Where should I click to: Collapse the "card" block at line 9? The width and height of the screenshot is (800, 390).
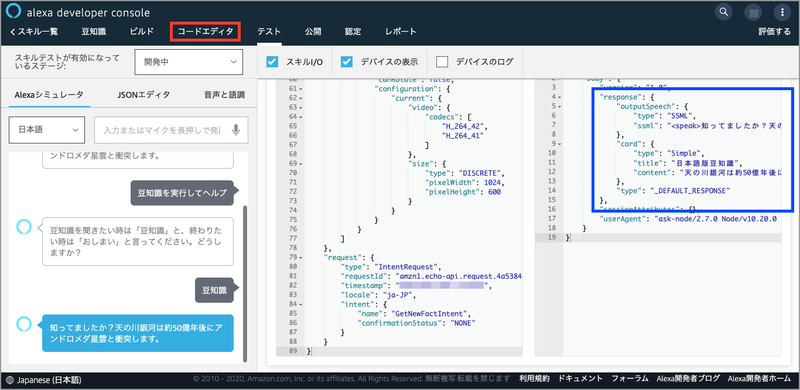click(x=559, y=144)
